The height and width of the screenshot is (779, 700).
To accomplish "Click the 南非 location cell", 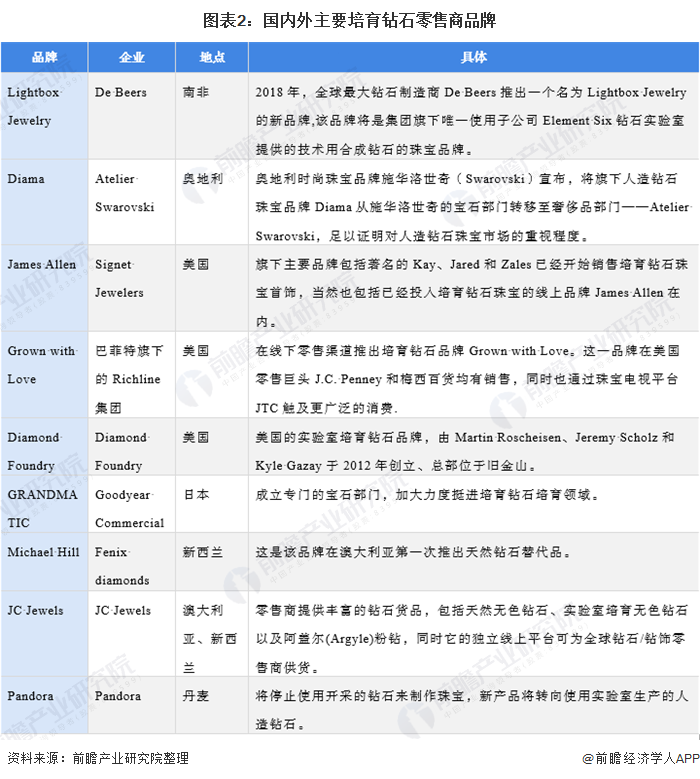I will point(212,116).
